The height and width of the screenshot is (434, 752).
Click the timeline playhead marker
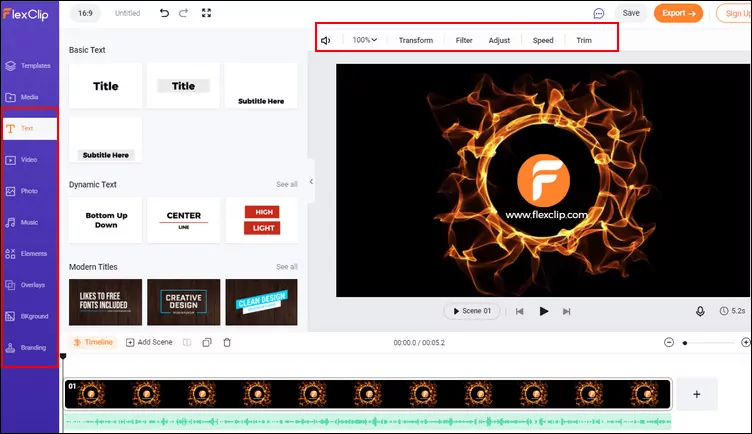[63, 356]
